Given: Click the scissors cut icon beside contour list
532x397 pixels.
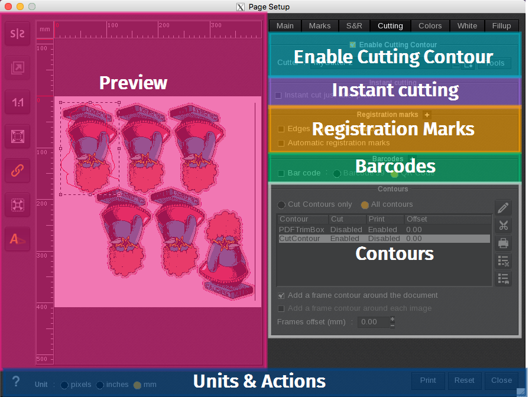Looking at the screenshot, I should point(503,225).
